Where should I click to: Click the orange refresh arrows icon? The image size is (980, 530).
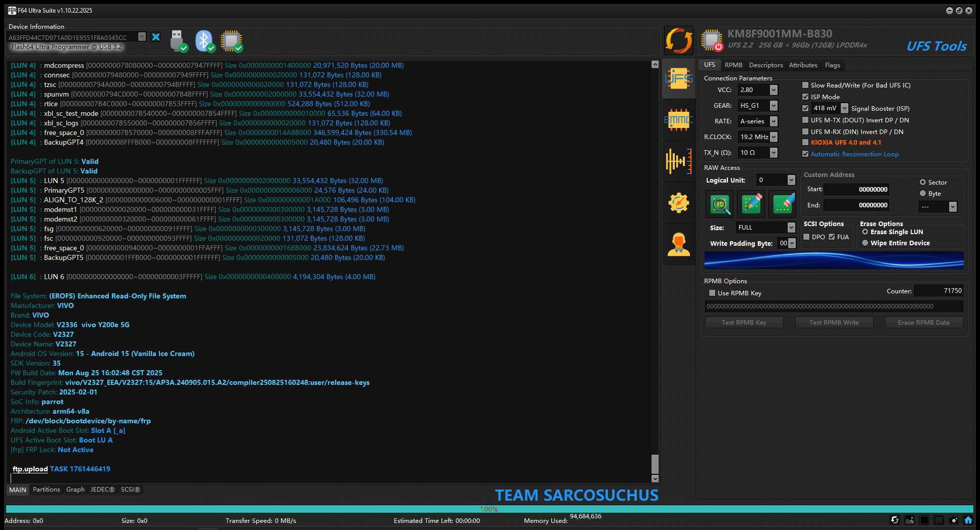[678, 40]
